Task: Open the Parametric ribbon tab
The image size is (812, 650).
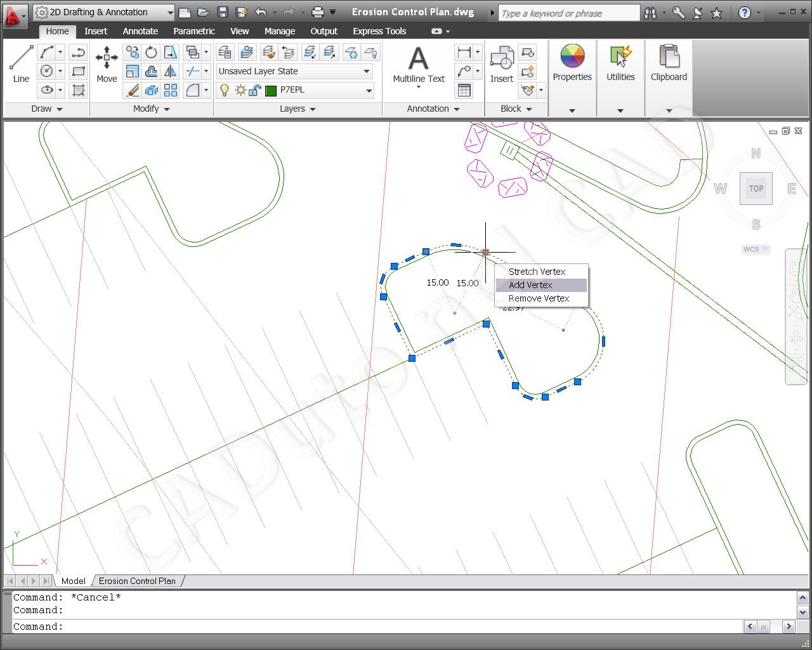Action: coord(194,31)
